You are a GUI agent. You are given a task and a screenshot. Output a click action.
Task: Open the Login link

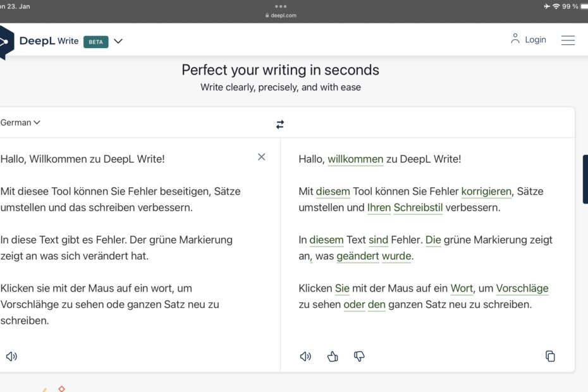(x=535, y=39)
